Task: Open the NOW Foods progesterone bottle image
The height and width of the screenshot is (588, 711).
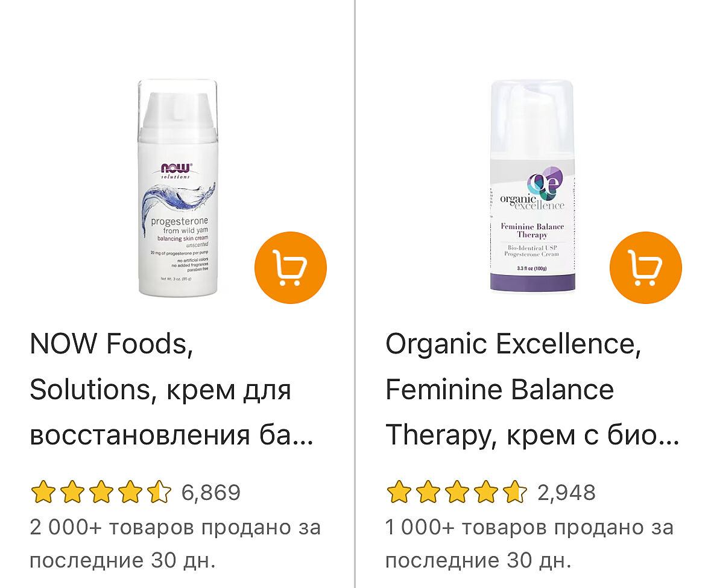Action: point(178,188)
